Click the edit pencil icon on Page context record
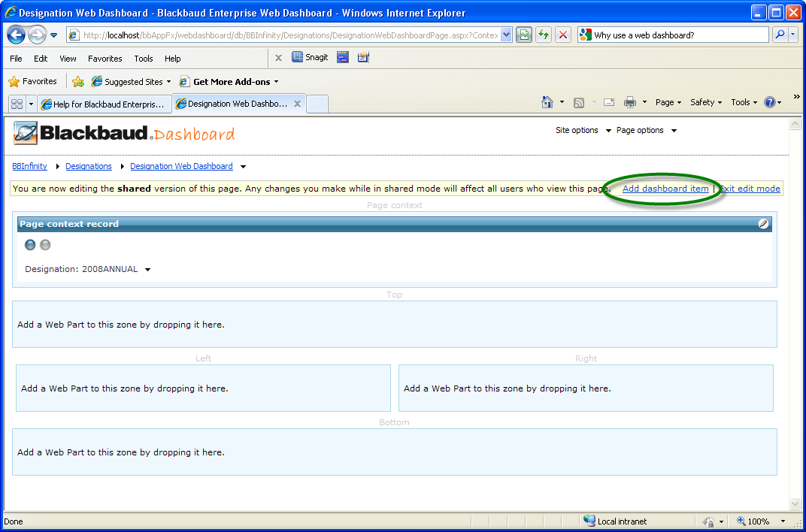 coord(763,224)
